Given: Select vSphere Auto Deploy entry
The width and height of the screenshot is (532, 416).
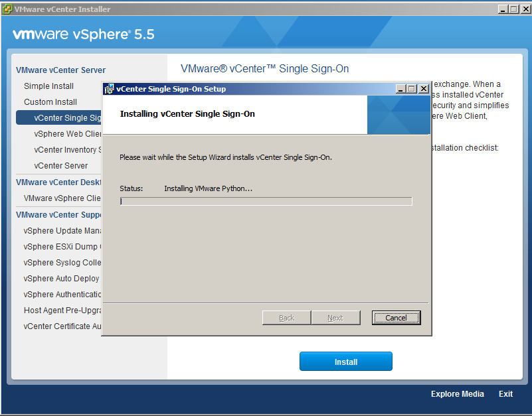Looking at the screenshot, I should tap(61, 279).
